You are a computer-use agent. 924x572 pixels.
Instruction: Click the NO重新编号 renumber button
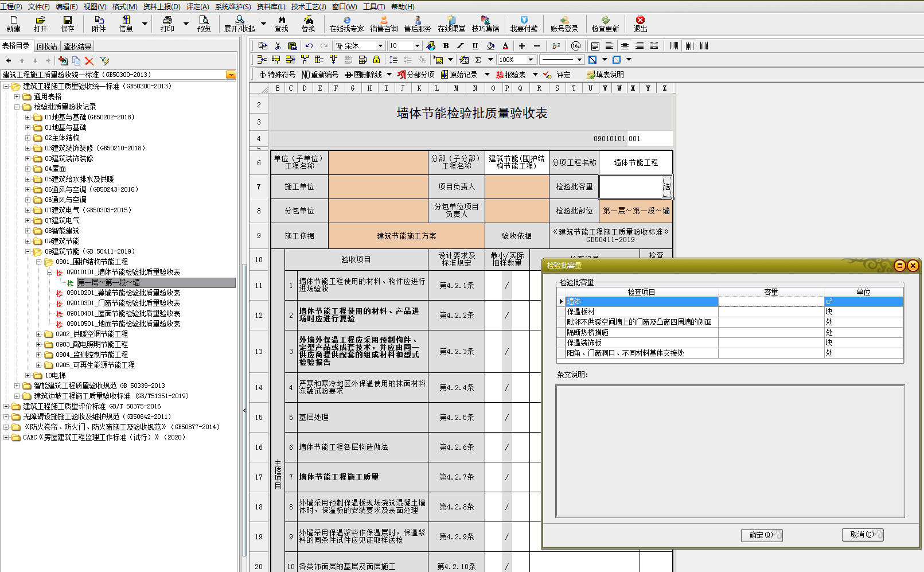(320, 75)
